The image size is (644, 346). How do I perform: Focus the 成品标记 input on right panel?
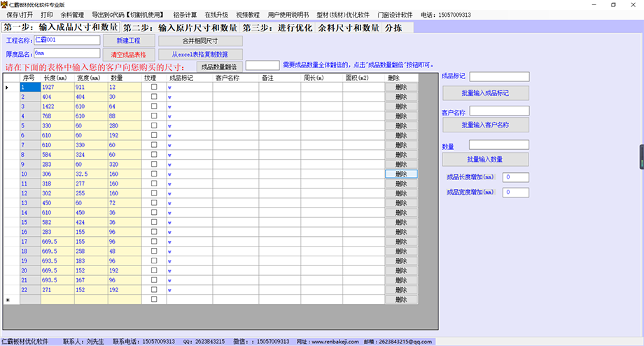pos(499,76)
